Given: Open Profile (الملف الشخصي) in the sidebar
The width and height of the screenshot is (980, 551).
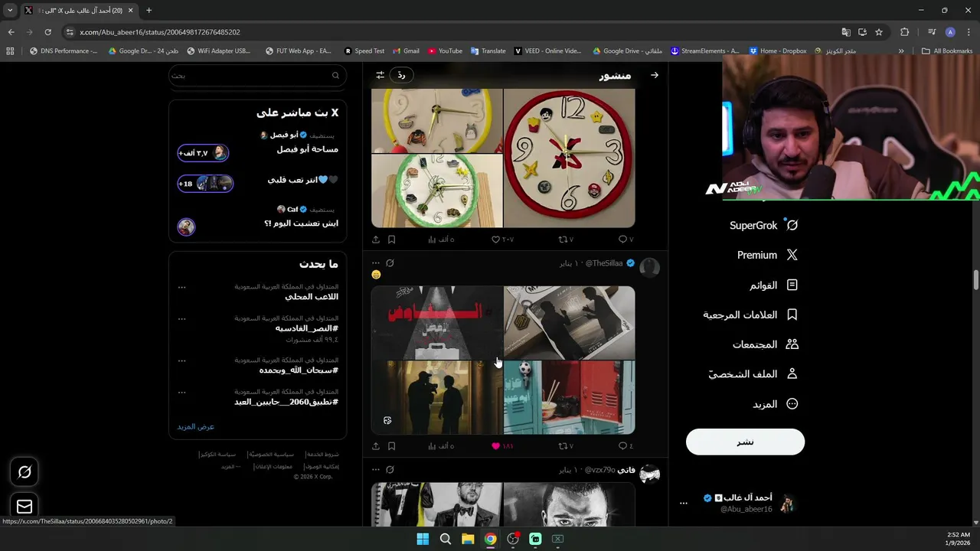Looking at the screenshot, I should (753, 374).
